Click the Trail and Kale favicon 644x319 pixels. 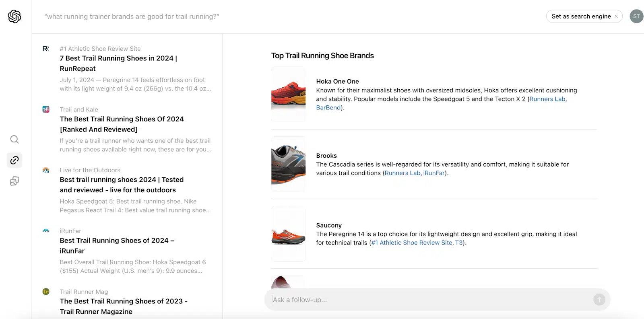[x=46, y=109]
